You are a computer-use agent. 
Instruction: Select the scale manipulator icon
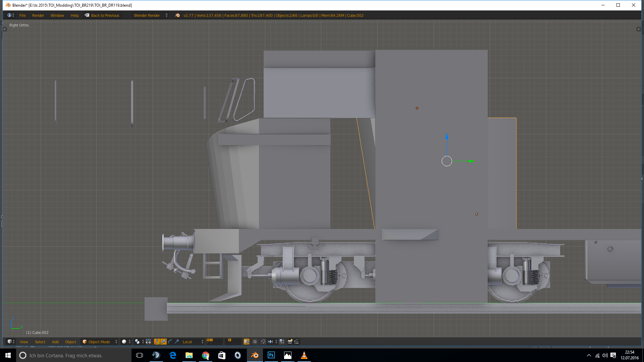tap(177, 342)
